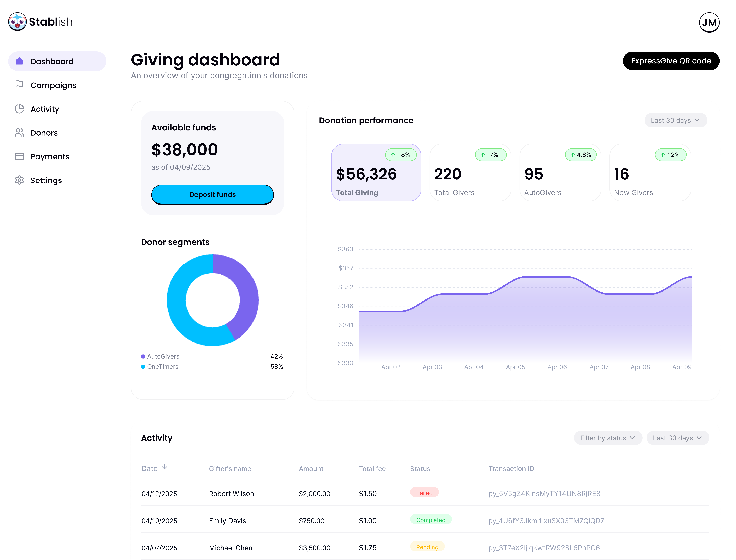Select the Campaigns flag icon in sidebar
The height and width of the screenshot is (560, 736).
(x=19, y=85)
